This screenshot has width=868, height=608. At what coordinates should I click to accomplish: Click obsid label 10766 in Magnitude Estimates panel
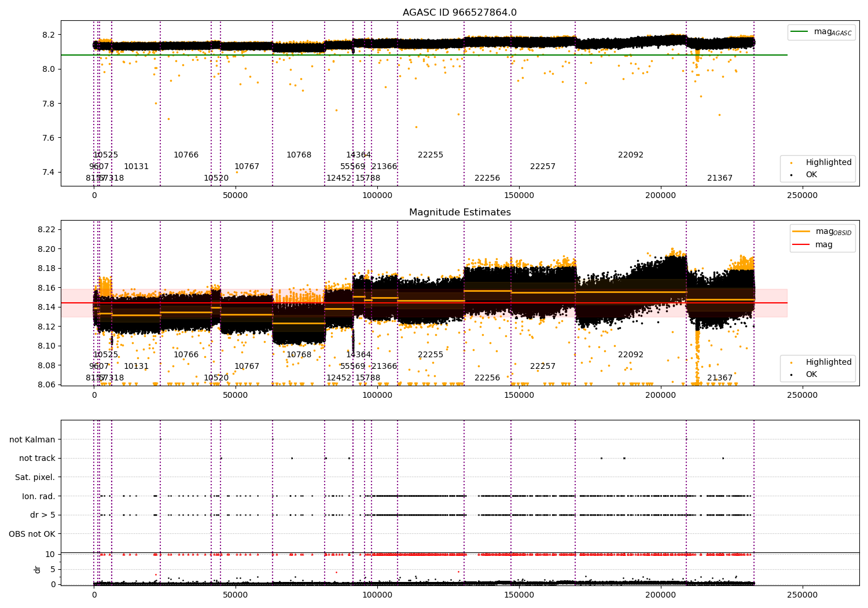(186, 355)
